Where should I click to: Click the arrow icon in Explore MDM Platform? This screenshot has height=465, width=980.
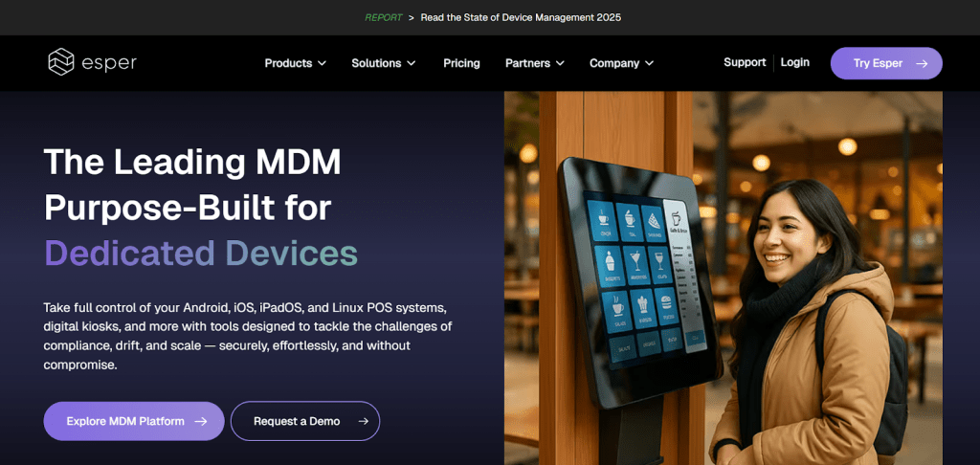pos(201,421)
